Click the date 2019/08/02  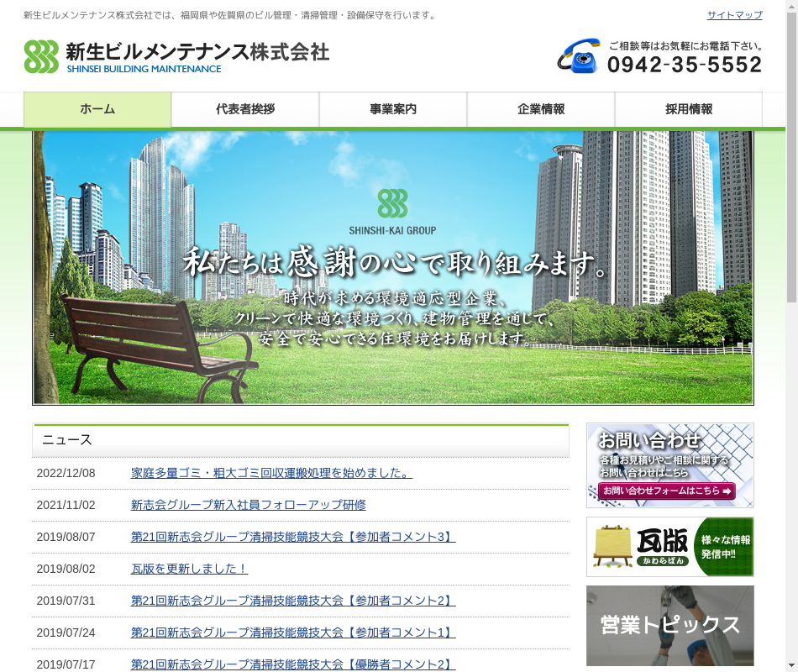click(66, 569)
